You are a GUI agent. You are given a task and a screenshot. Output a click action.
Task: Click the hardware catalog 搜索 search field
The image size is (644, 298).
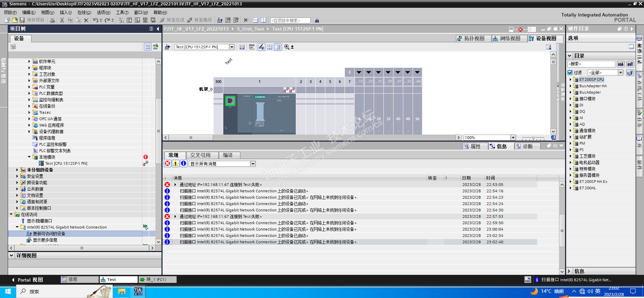click(591, 64)
